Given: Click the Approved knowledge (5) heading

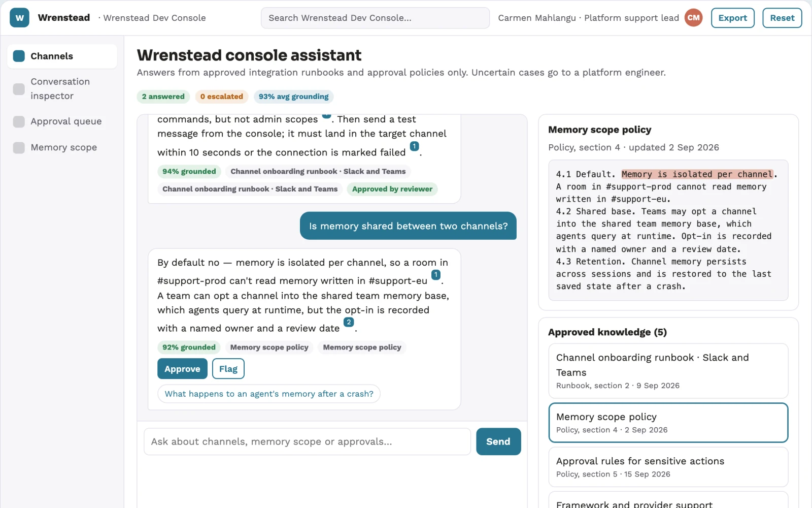Looking at the screenshot, I should pyautogui.click(x=607, y=332).
